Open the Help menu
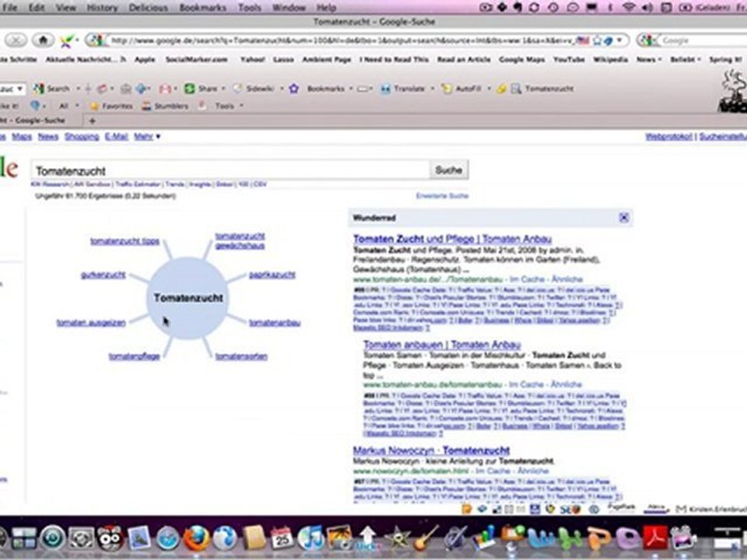 [x=326, y=8]
